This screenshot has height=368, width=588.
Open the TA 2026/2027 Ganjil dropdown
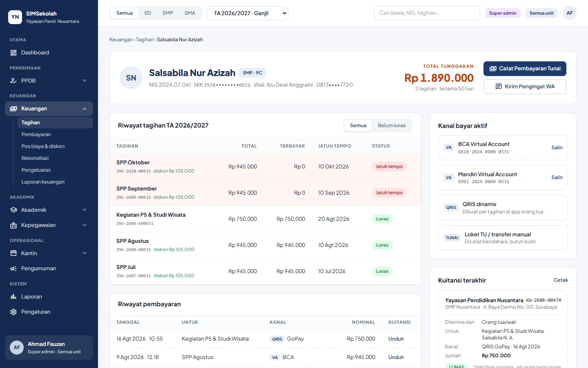pyautogui.click(x=247, y=13)
